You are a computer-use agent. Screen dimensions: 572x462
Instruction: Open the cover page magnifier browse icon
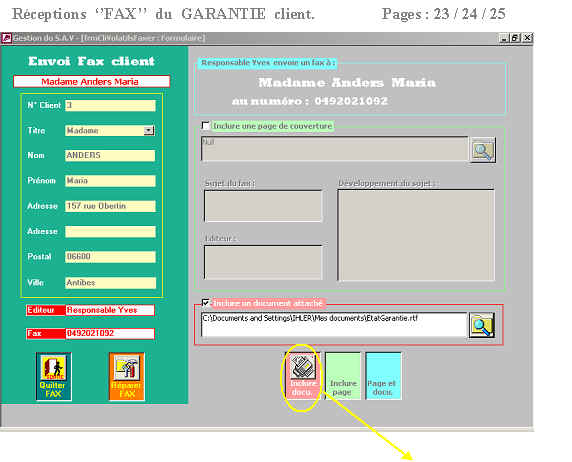click(482, 150)
